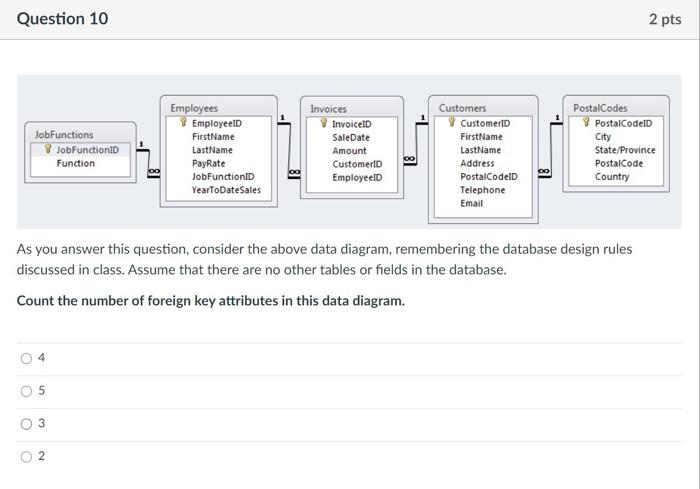Click the JobFunctionID key icon
Screen dimensions: 700x489
tap(48, 149)
